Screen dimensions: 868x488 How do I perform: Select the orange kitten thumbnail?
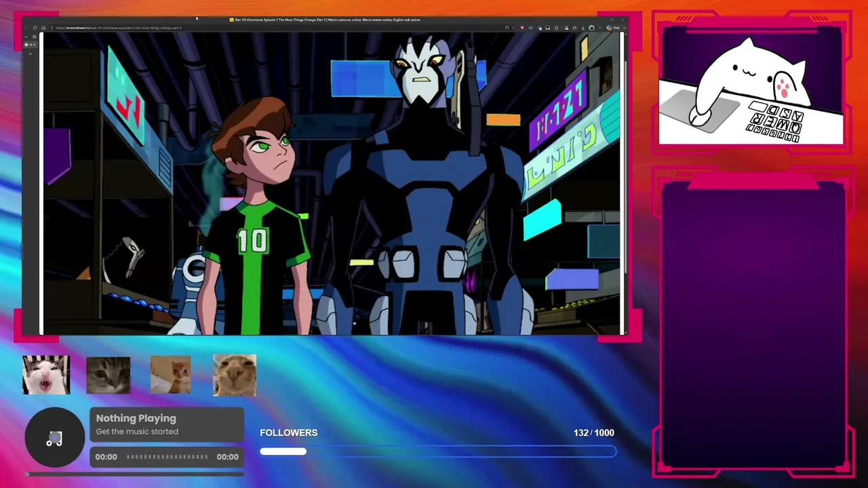tap(170, 375)
